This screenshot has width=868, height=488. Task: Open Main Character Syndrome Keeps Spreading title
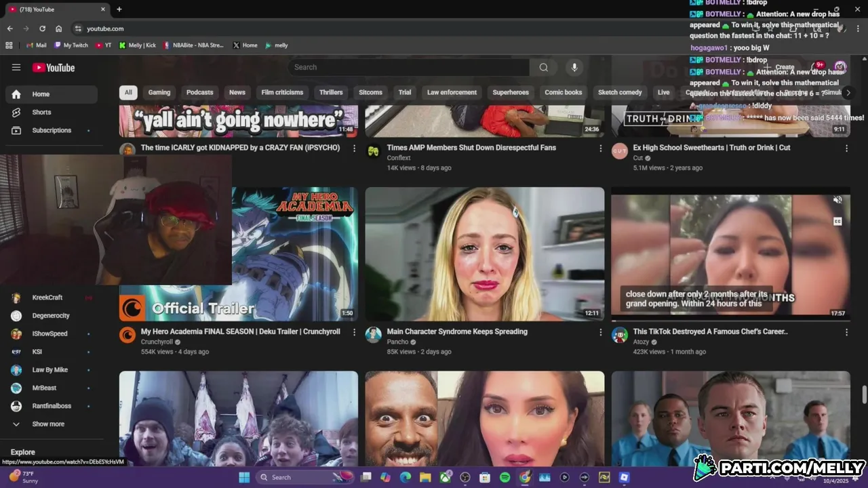tap(457, 332)
